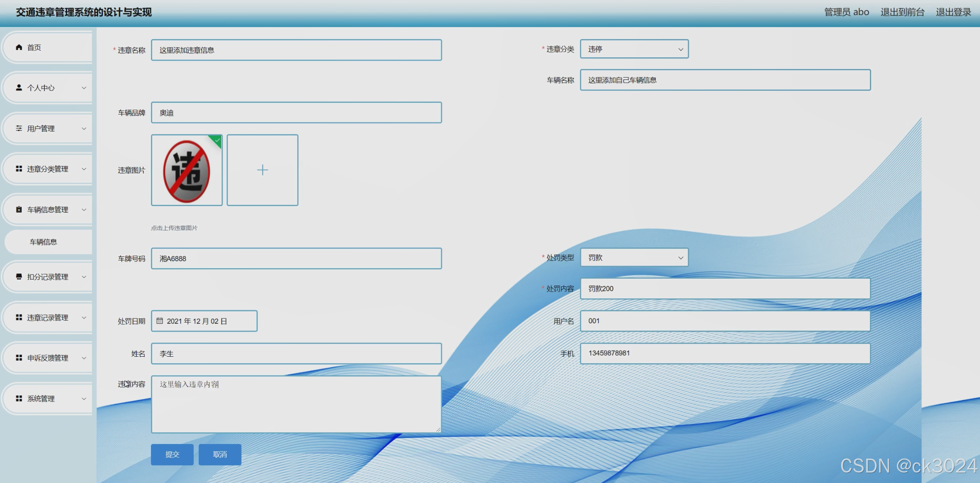980x483 pixels.
Task: Click the calendar icon in 处罚日期 field
Action: pos(160,321)
